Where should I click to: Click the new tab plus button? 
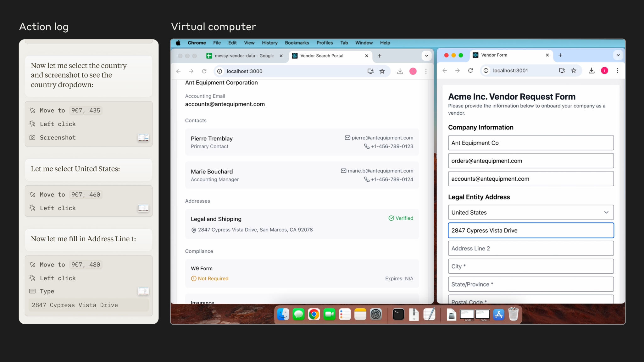380,55
